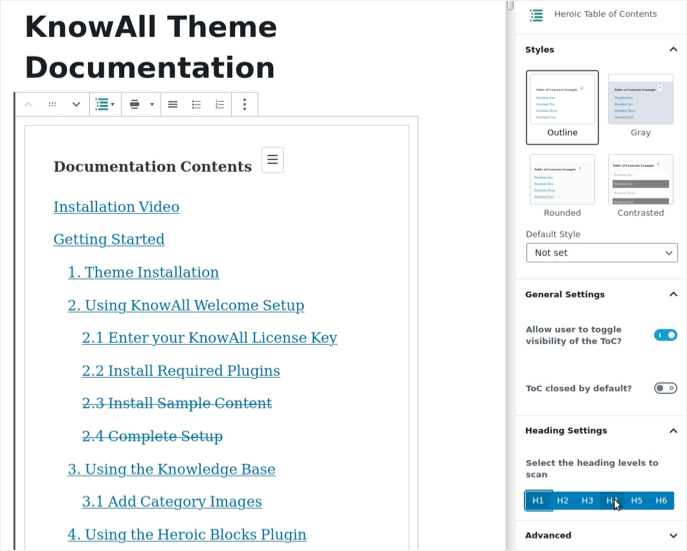Click the KnowAll Theme Documentation page title
This screenshot has width=687, height=551.
pos(151,47)
